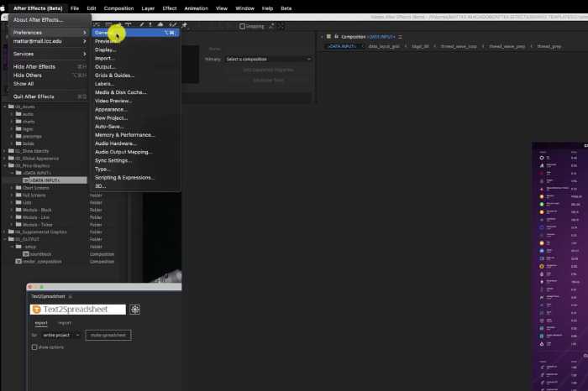The height and width of the screenshot is (391, 588).
Task: Open the Apple menu
Action: tap(3, 8)
